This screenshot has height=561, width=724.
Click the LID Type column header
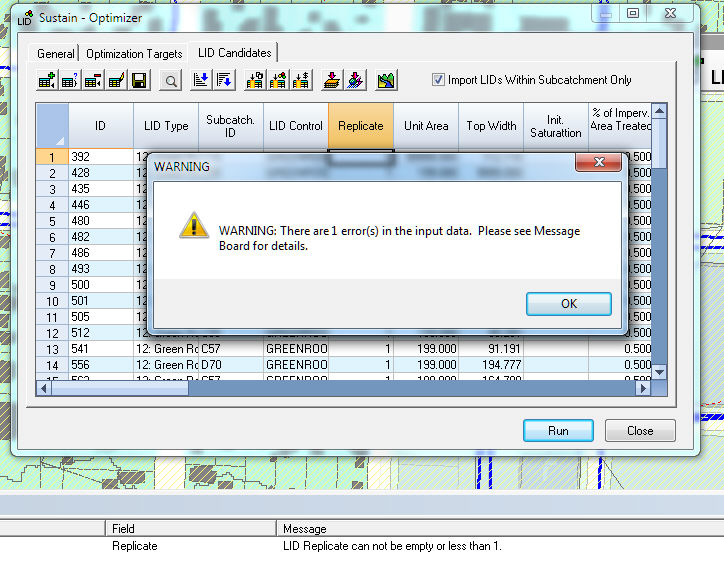pos(166,126)
